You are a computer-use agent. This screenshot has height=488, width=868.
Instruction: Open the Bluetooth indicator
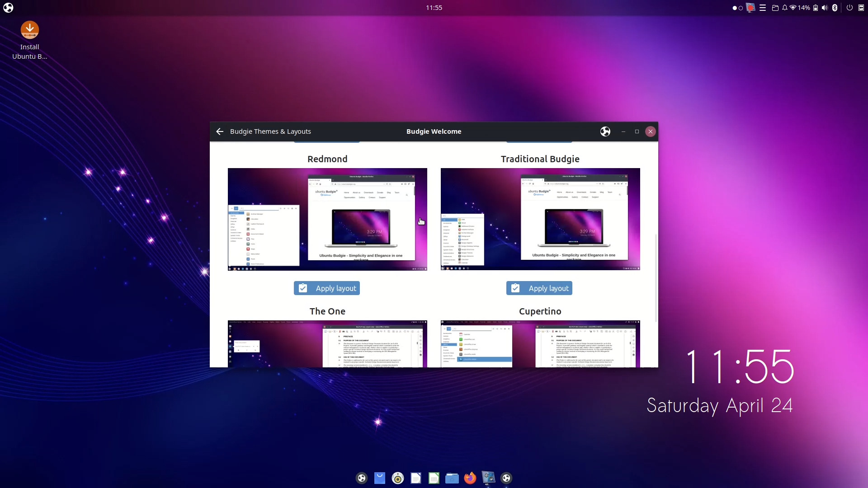(x=835, y=8)
